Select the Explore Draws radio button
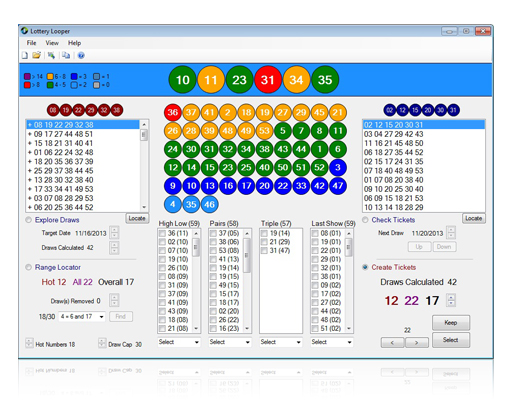The width and height of the screenshot is (511, 400). pos(29,220)
